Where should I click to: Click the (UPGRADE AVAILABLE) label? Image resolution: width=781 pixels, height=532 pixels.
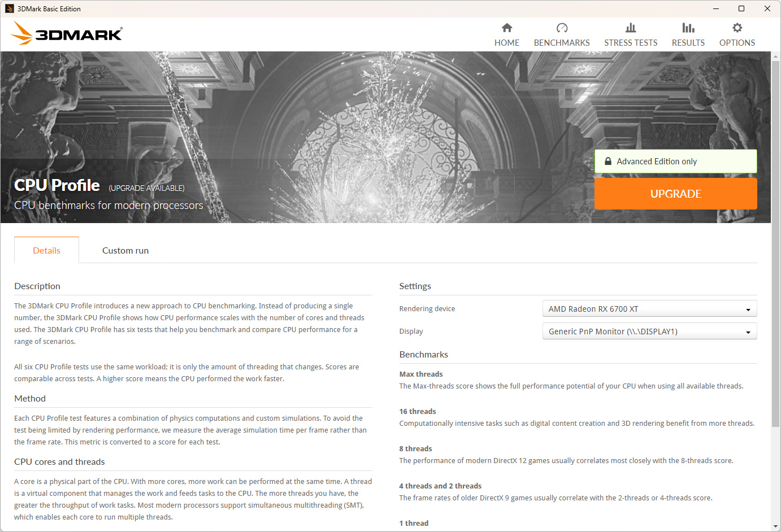146,188
